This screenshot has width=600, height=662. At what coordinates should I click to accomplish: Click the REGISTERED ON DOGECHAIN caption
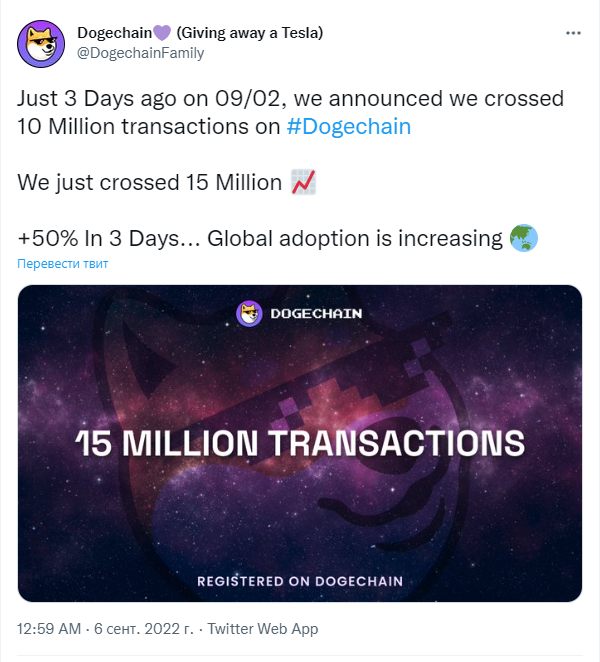click(300, 581)
